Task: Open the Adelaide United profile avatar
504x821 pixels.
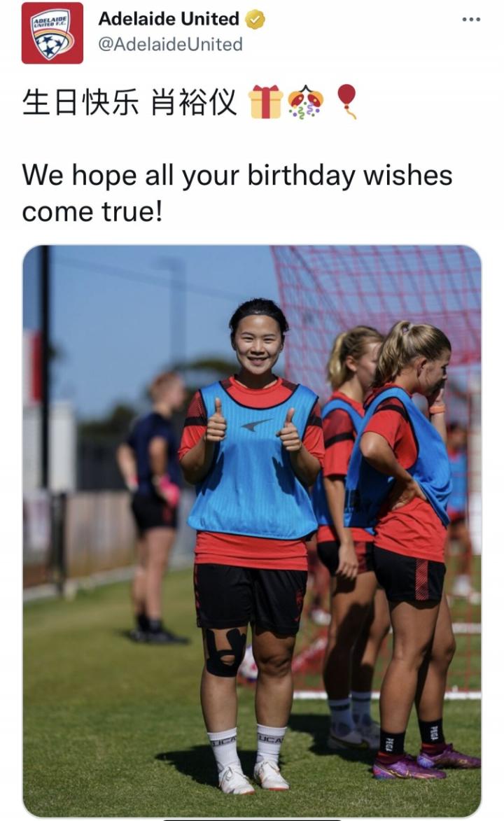Action: 52,33
